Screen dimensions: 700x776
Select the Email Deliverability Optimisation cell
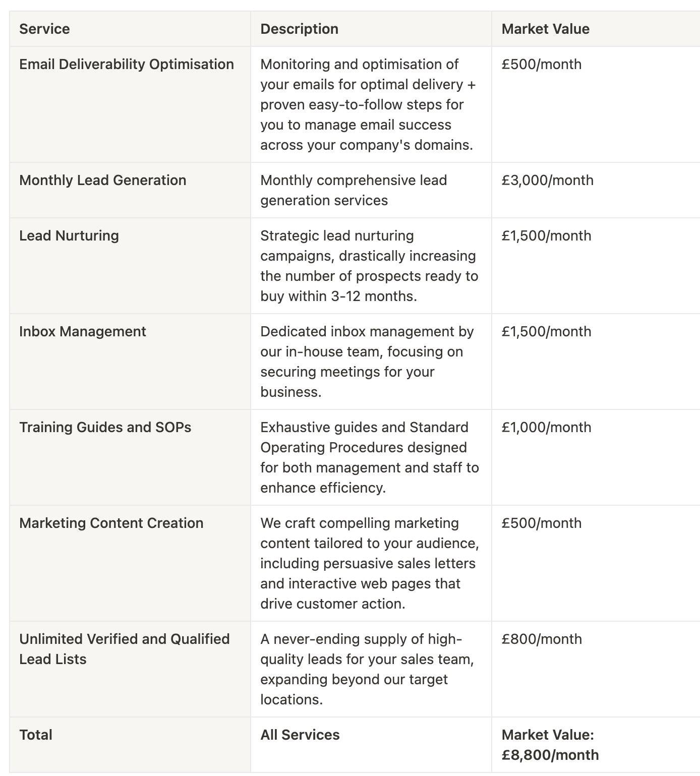coord(130,104)
